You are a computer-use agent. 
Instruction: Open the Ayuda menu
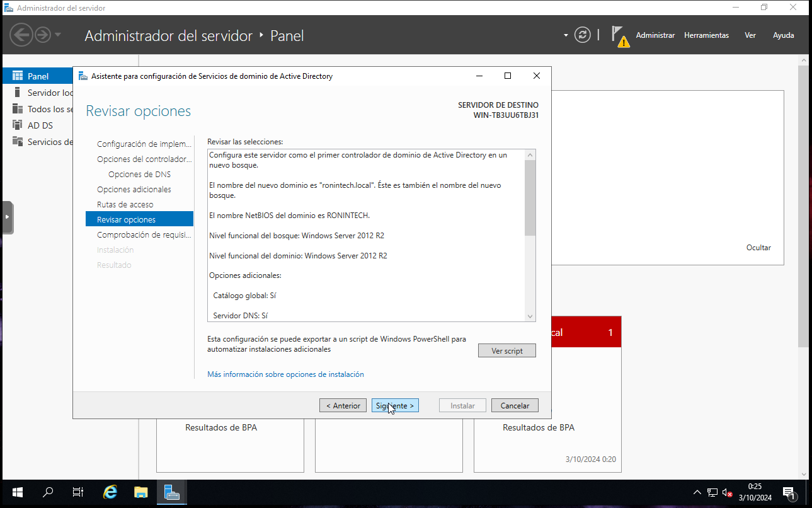pyautogui.click(x=783, y=35)
